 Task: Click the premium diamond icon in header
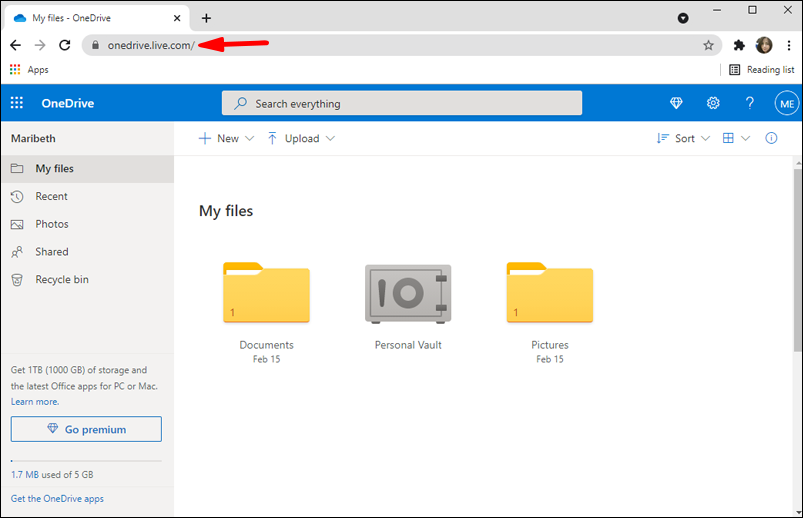[676, 103]
